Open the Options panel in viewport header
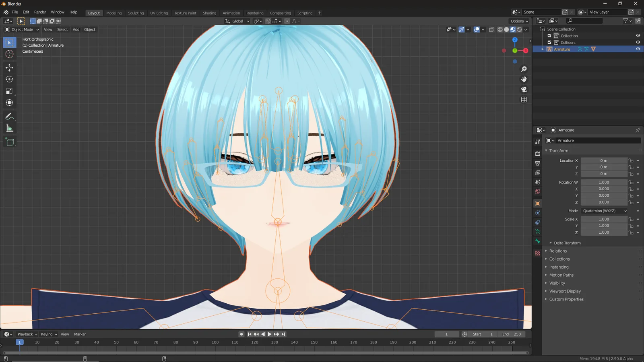 [x=518, y=21]
